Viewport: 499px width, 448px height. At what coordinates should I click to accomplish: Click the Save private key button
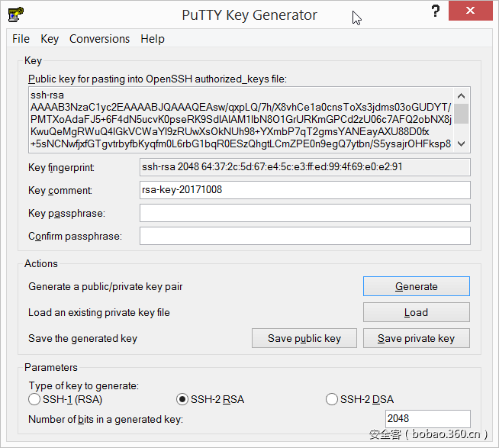click(416, 338)
